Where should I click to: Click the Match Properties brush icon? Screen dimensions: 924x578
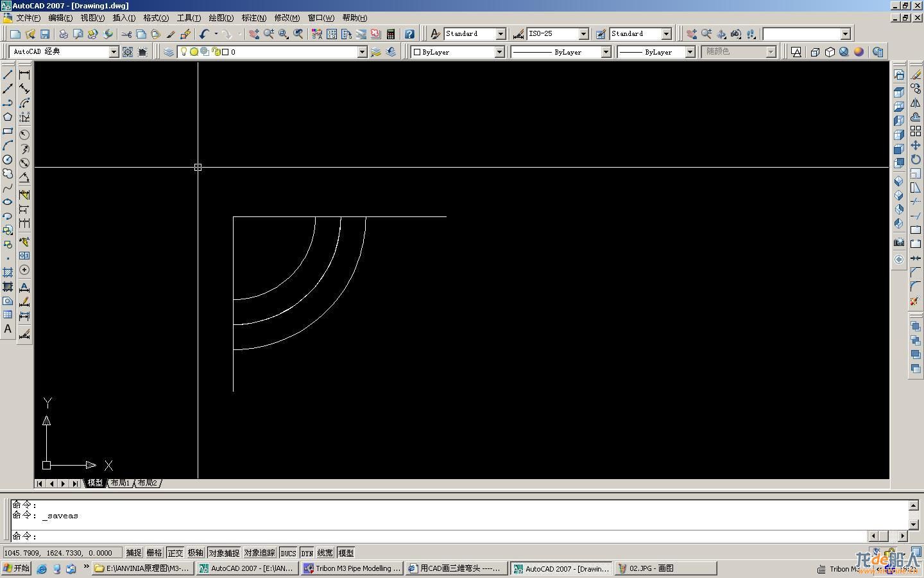point(171,34)
